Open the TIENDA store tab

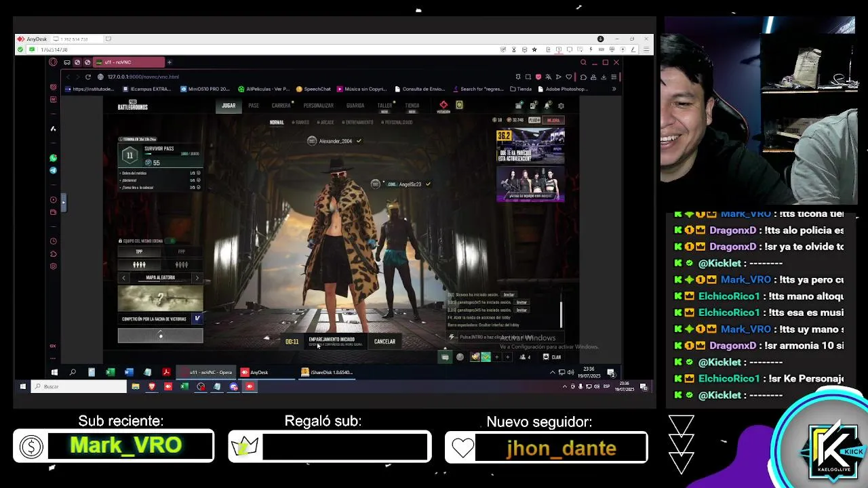[412, 106]
